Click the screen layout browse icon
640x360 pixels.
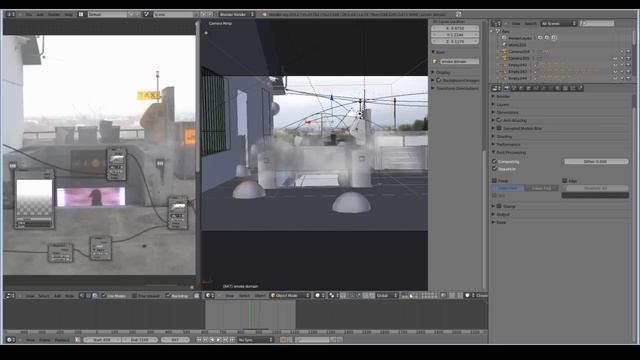pyautogui.click(x=81, y=14)
